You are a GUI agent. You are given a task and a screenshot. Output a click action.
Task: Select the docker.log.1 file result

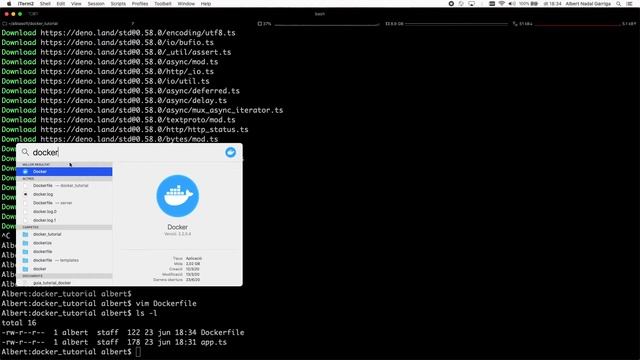pos(64,220)
